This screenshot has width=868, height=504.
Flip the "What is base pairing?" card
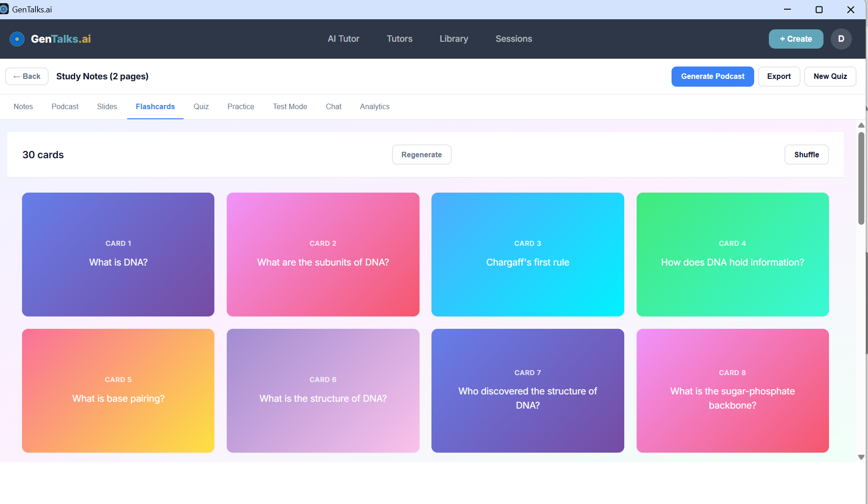point(118,391)
